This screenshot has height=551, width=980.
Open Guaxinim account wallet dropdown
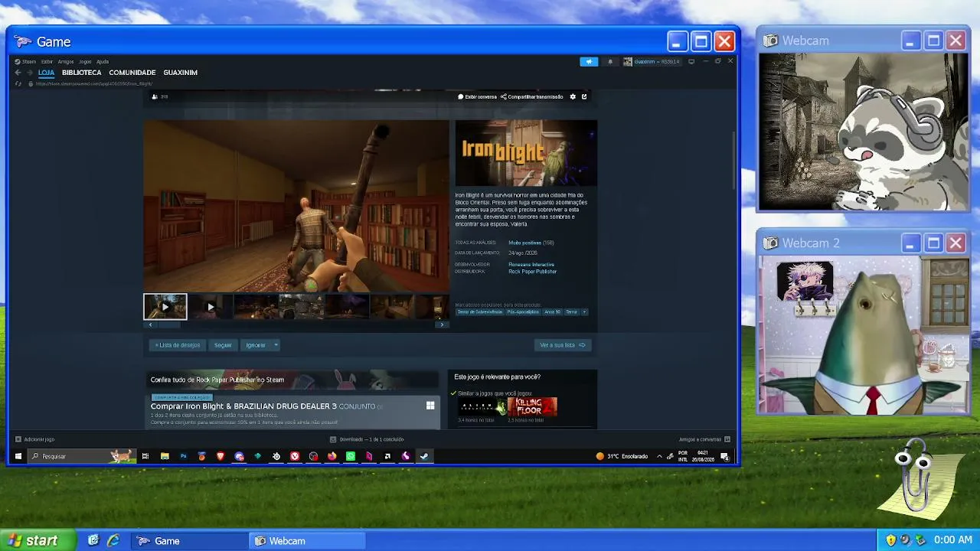pyautogui.click(x=651, y=61)
